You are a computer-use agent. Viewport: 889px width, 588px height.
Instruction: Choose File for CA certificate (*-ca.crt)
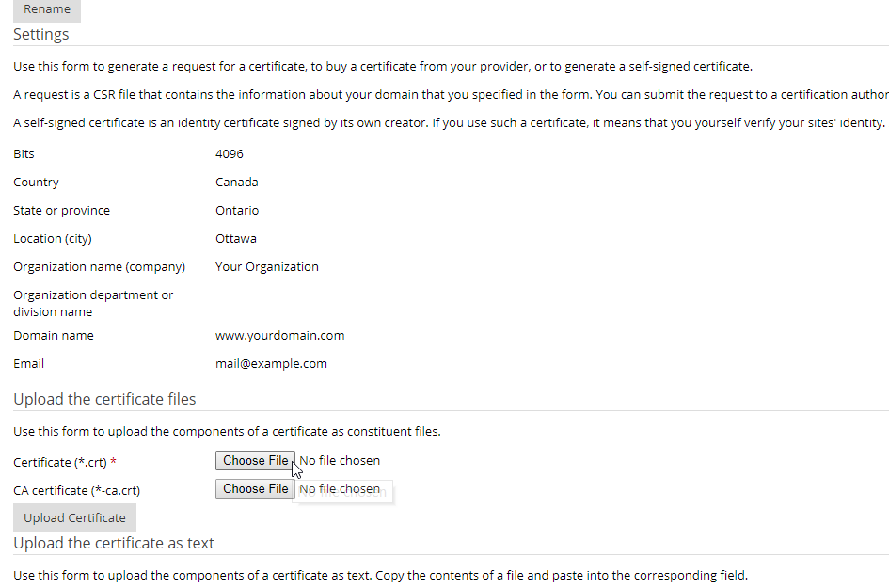[x=255, y=489]
